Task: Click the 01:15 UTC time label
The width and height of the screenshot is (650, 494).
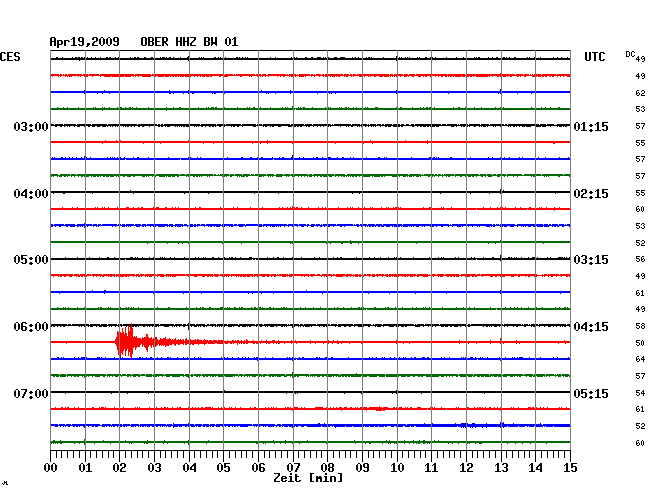Action: tap(591, 126)
